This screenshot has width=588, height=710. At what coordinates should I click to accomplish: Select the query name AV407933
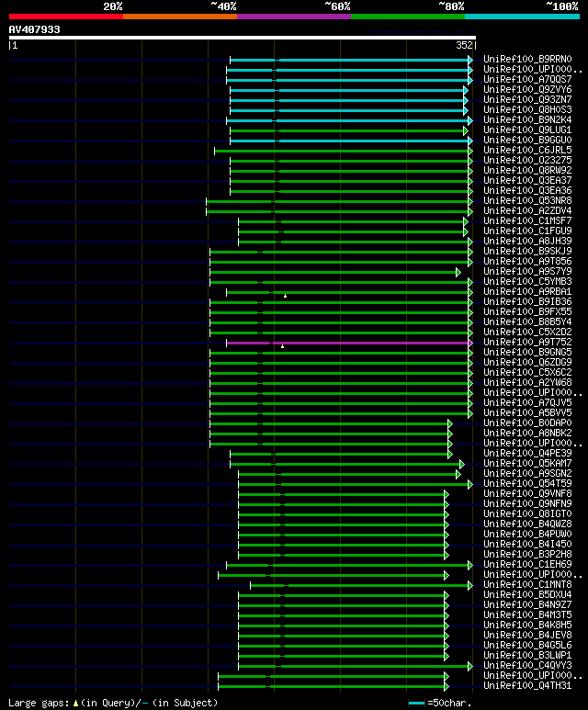34,29
